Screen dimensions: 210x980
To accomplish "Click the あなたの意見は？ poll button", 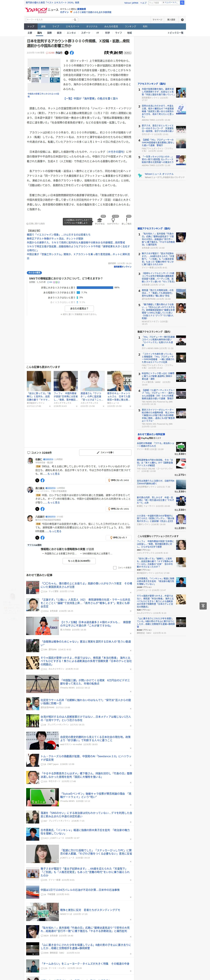I will [79, 309].
